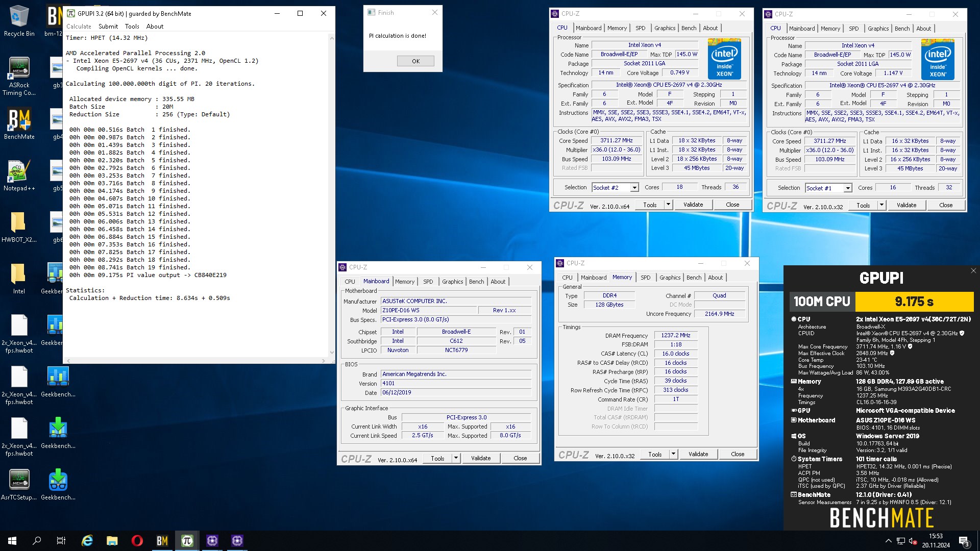Open the Socket #1 selection dropdown
The height and width of the screenshot is (551, 980).
848,188
